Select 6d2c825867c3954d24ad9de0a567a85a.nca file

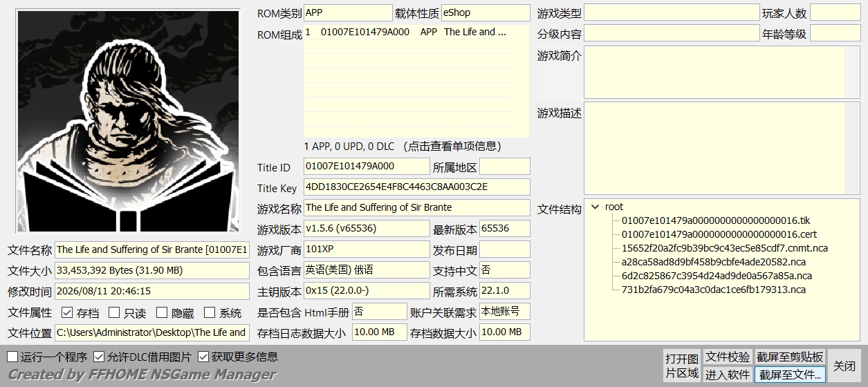tap(717, 276)
